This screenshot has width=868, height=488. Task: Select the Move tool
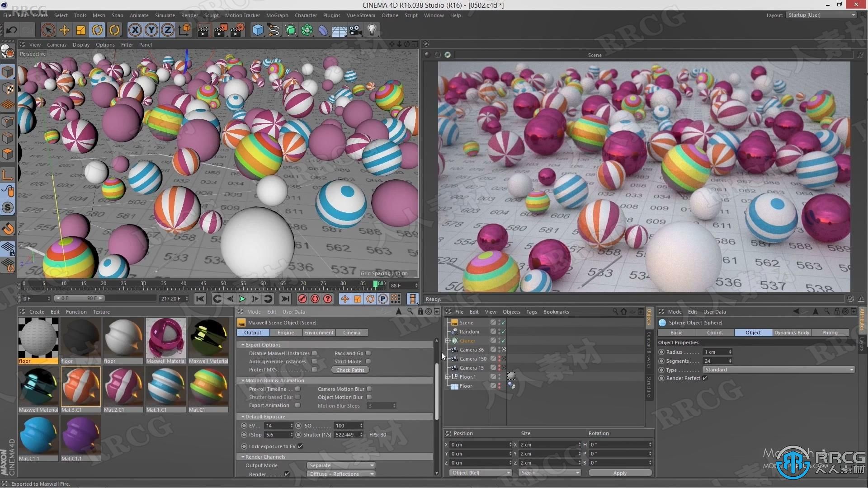click(x=65, y=30)
